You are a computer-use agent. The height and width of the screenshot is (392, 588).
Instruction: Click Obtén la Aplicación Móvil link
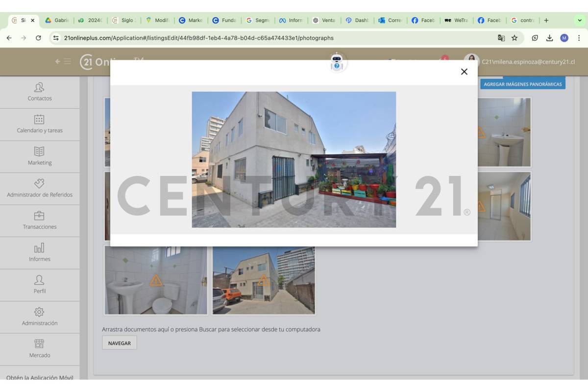40,378
